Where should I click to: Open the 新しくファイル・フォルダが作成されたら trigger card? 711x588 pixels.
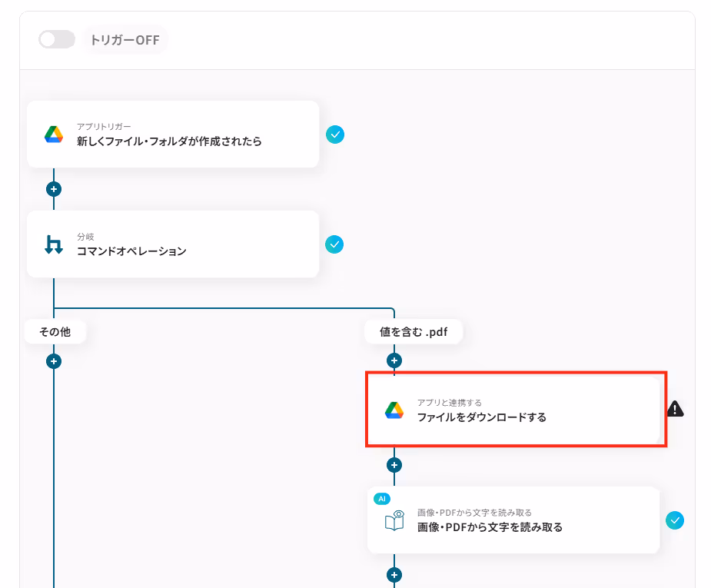point(173,135)
